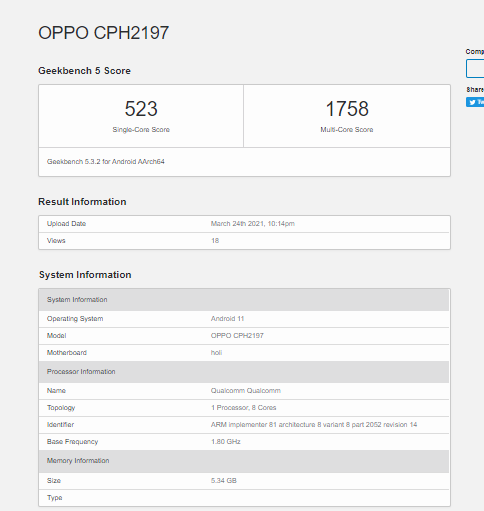This screenshot has height=511, width=484.
Task: Click the Geekbench 5 Score heading
Action: tap(84, 71)
